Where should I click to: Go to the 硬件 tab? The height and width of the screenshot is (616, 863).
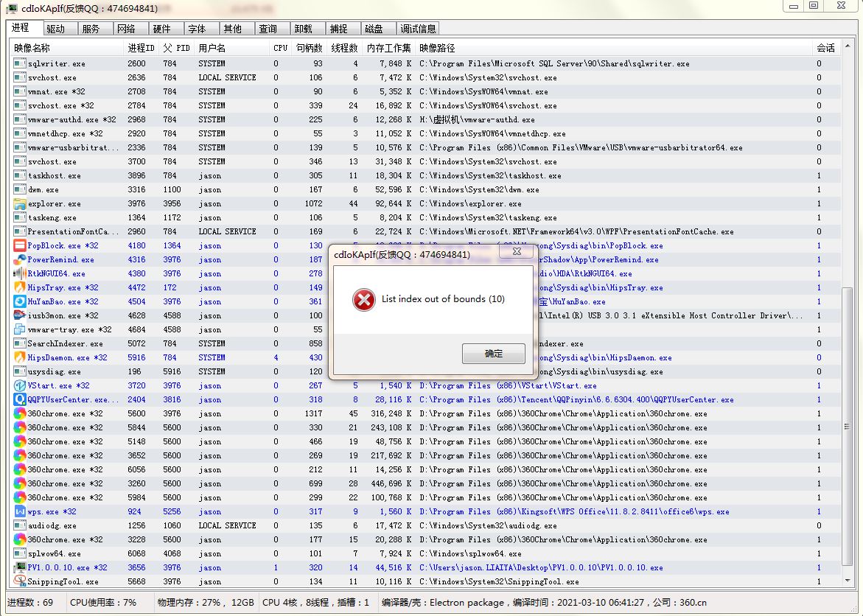coord(166,29)
